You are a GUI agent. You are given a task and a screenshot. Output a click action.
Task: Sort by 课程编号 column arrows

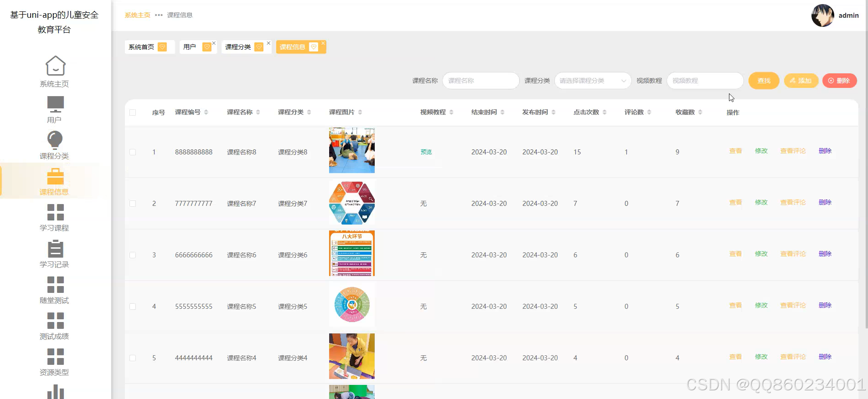206,112
